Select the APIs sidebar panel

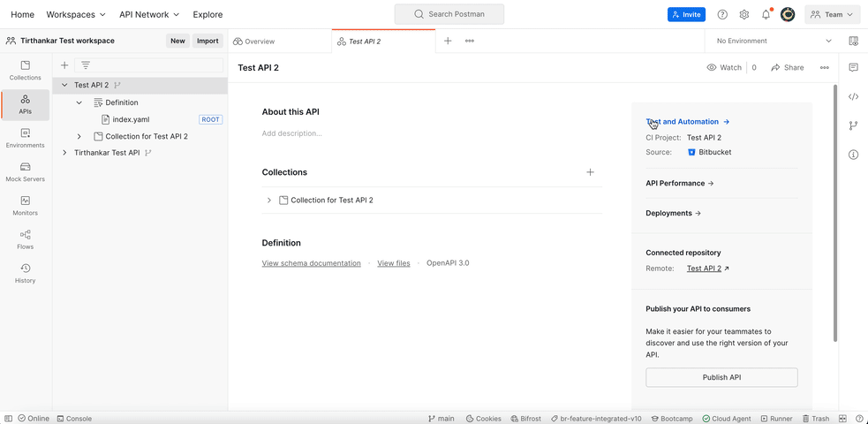point(26,104)
